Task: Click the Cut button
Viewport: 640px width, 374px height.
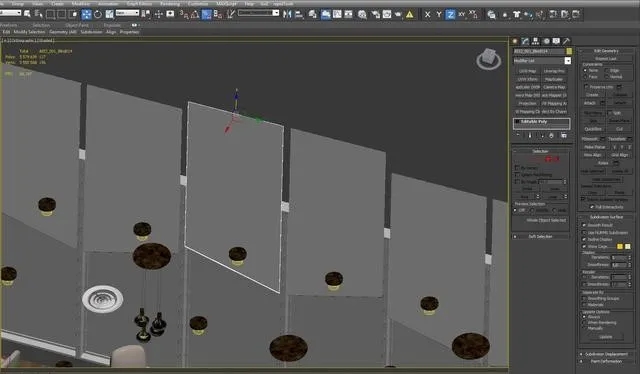Action: pyautogui.click(x=620, y=129)
